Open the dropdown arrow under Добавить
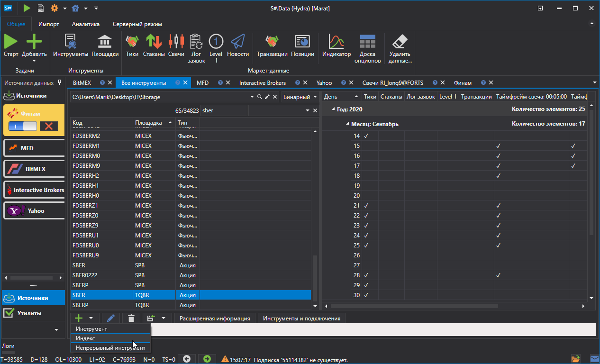Image resolution: width=600 pixels, height=364 pixels. coord(34,61)
